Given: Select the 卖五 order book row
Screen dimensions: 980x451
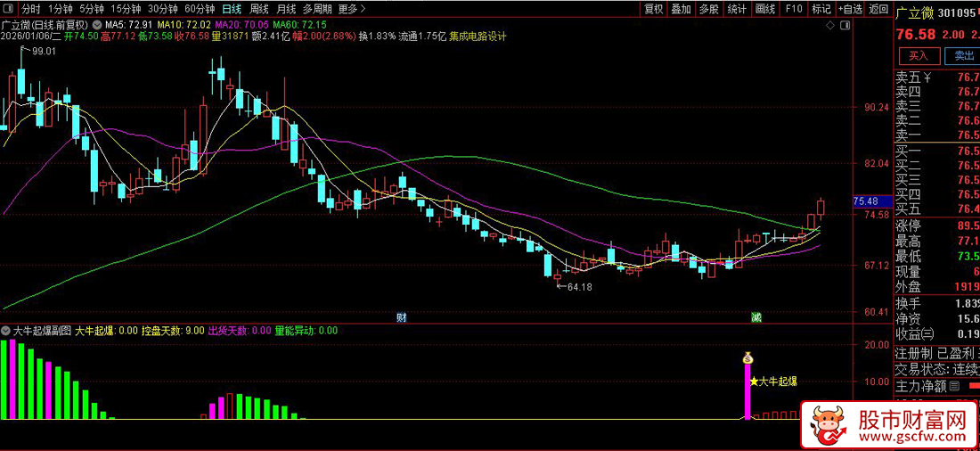Looking at the screenshot, I should point(937,78).
